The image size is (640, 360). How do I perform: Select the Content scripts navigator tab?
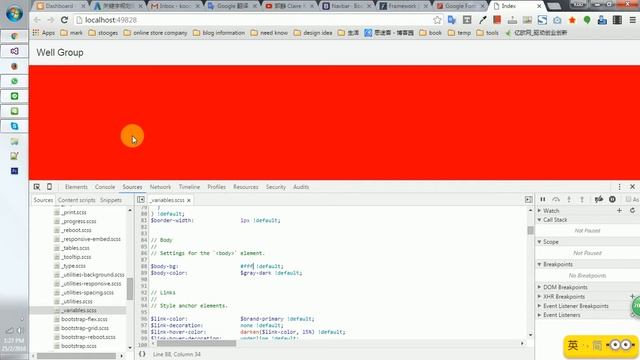pyautogui.click(x=76, y=200)
